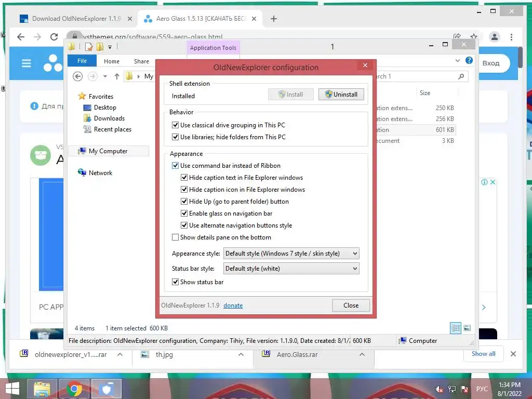The width and height of the screenshot is (532, 399).
Task: Bookmark this page with star icon
Action: tap(474, 36)
